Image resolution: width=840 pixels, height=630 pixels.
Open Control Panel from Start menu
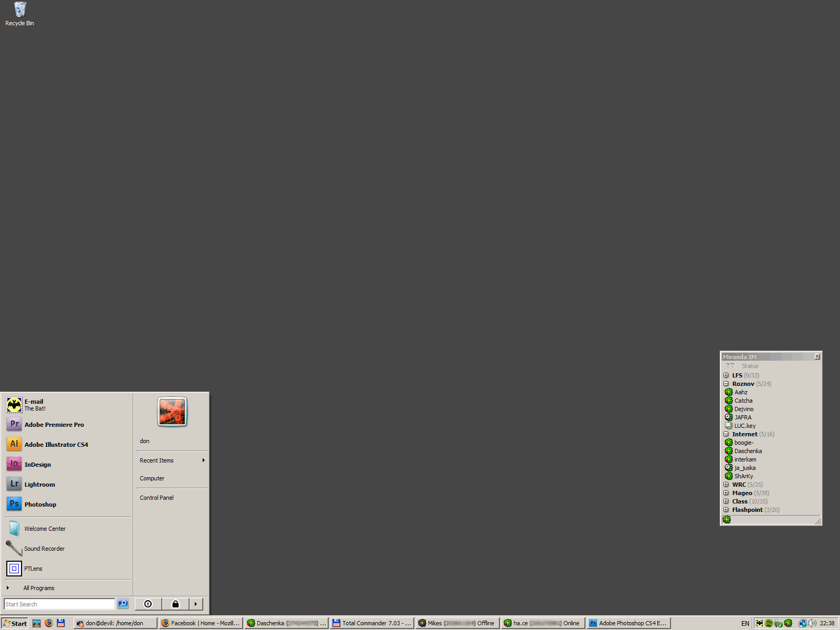click(x=156, y=498)
